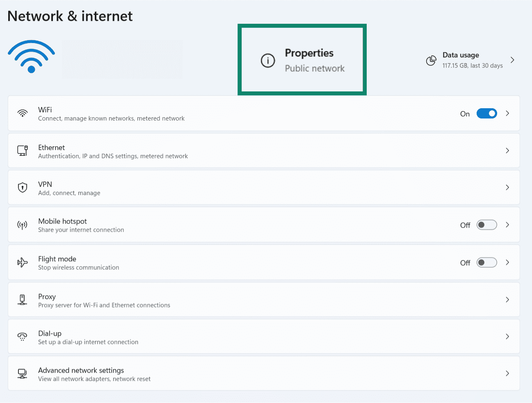532x403 pixels.
Task: Open Data usage details
Action: click(512, 60)
